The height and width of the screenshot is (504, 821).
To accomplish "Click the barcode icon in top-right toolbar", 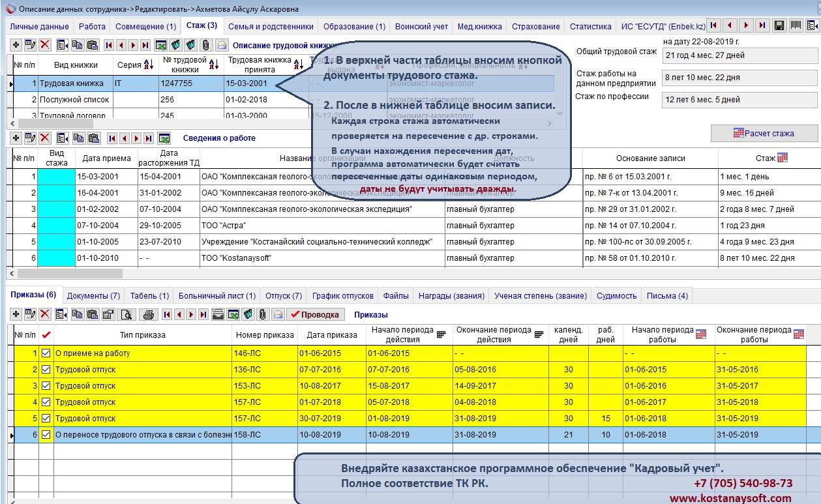I will [x=796, y=25].
